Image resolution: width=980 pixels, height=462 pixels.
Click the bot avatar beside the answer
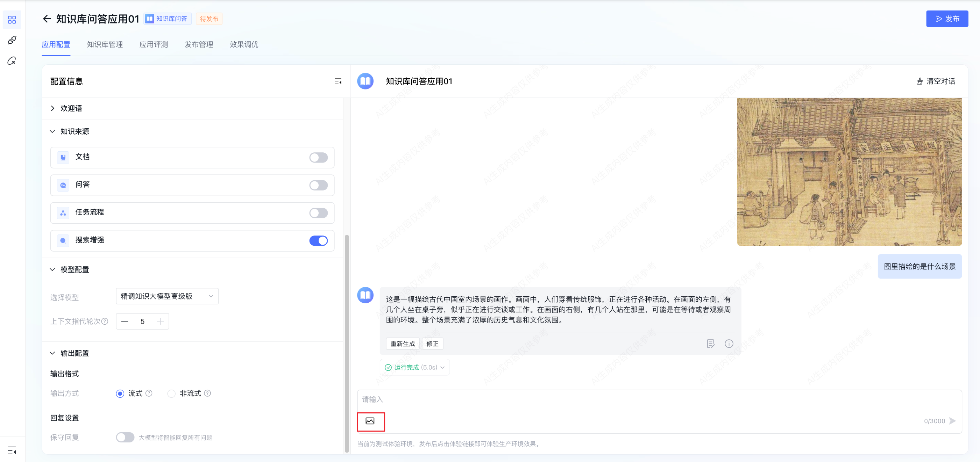point(365,295)
